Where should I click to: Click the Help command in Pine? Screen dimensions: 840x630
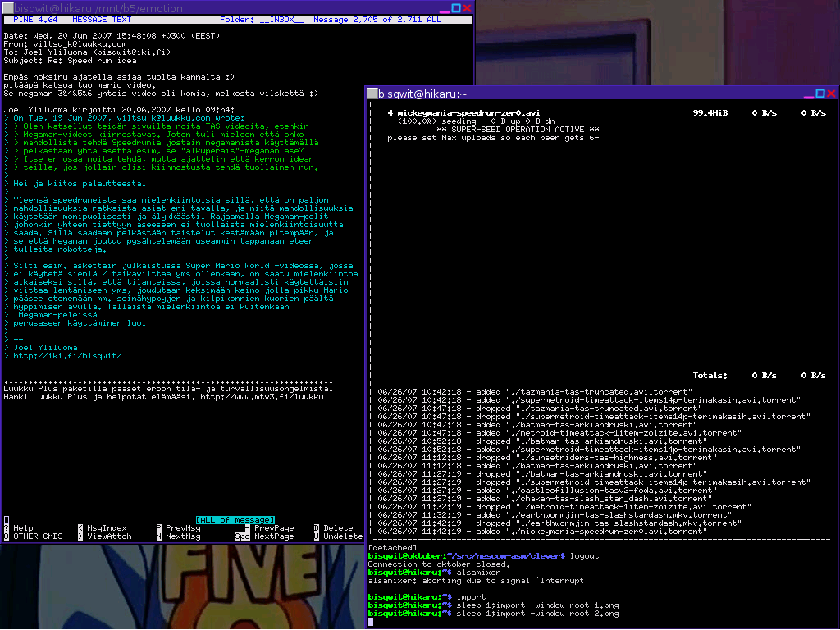coord(23,527)
